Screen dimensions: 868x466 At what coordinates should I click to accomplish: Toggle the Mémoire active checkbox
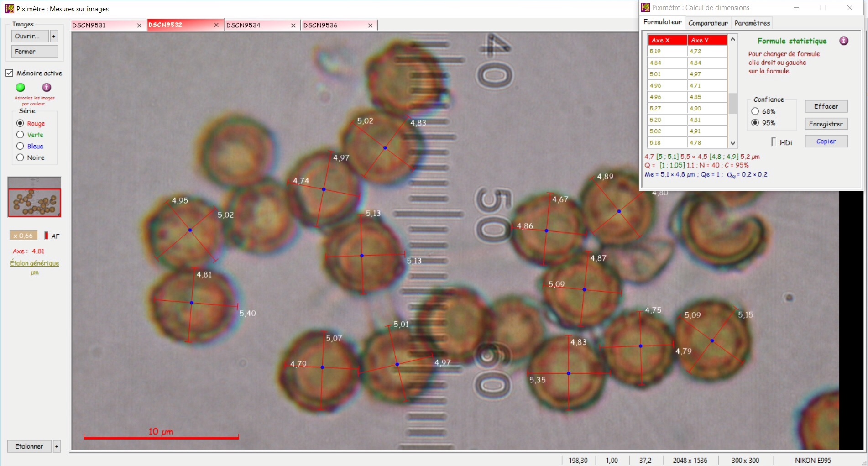coord(10,73)
